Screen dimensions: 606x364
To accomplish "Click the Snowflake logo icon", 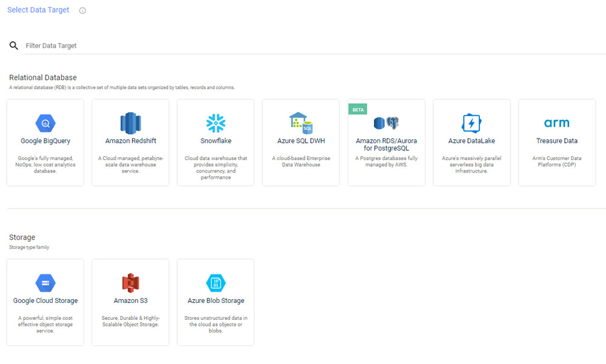I will tap(216, 124).
